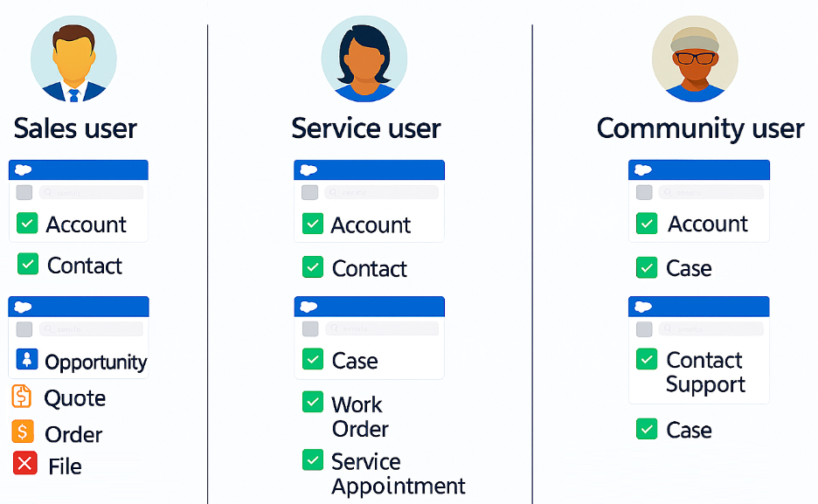This screenshot has width=818, height=504.
Task: Click the Service Appointment label
Action: pyautogui.click(x=398, y=473)
